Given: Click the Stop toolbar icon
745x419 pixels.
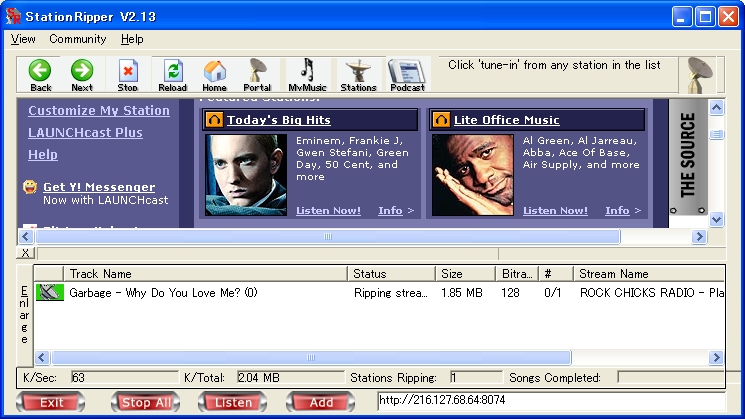Looking at the screenshot, I should pyautogui.click(x=127, y=75).
